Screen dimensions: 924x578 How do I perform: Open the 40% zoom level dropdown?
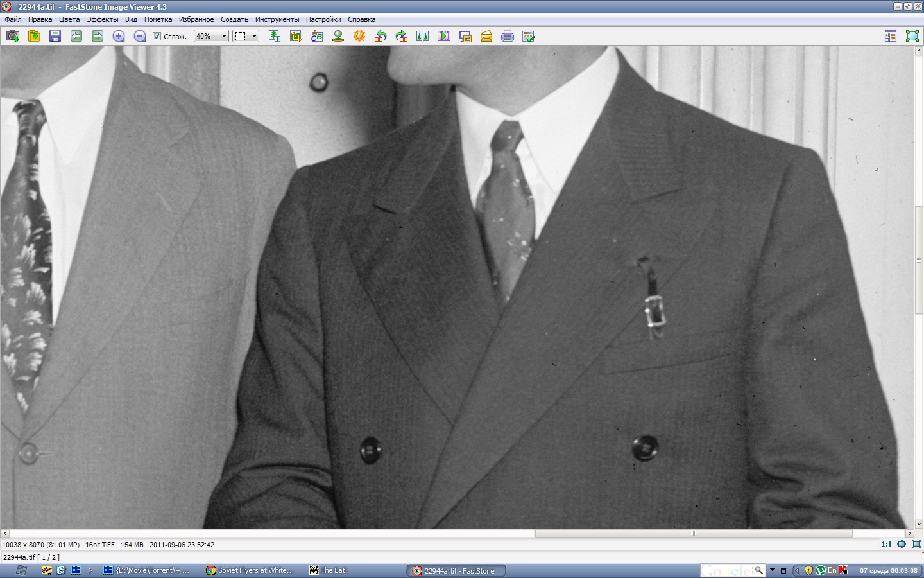click(212, 37)
